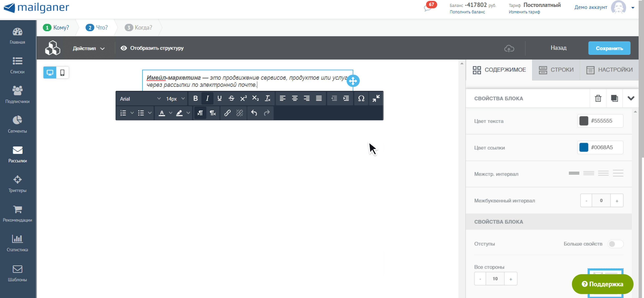644x298 pixels.
Task: Expand the Действия menu
Action: click(x=89, y=48)
